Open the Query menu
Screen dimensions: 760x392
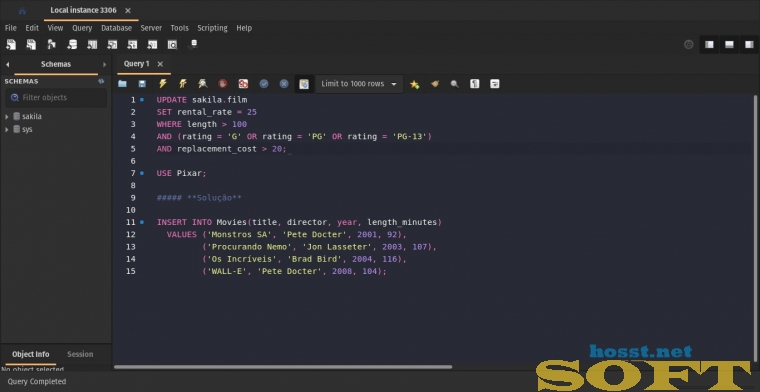[82, 28]
